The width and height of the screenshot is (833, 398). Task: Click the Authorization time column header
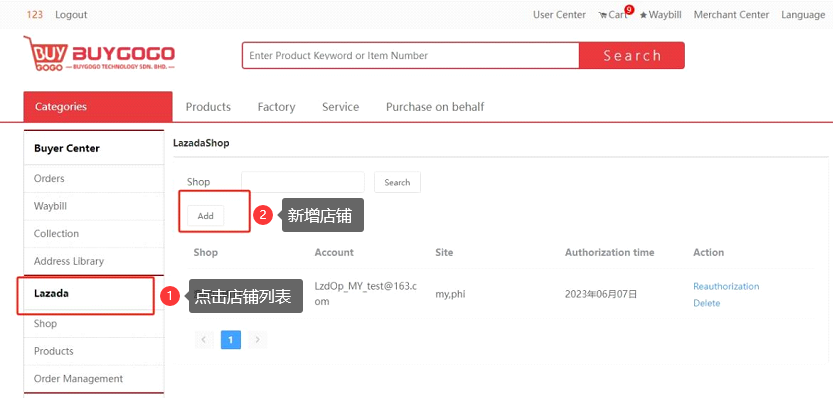pyautogui.click(x=609, y=252)
